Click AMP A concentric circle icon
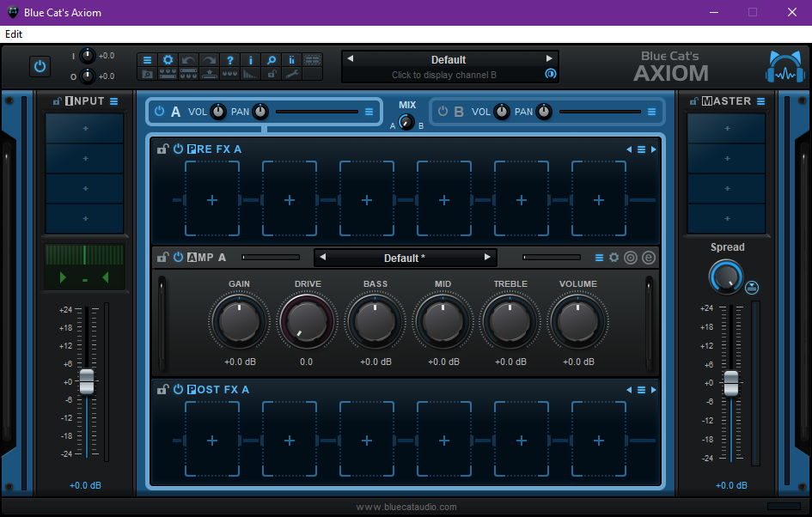Screen dimensions: 812x517 tap(631, 257)
